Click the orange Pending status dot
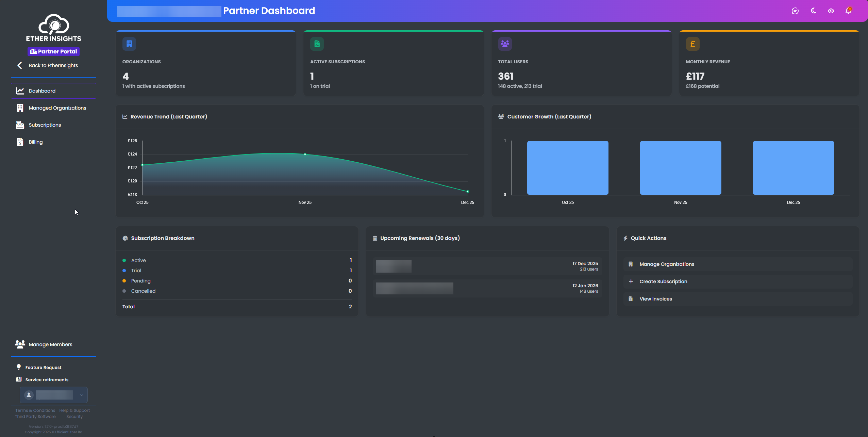868x437 pixels. tap(124, 281)
